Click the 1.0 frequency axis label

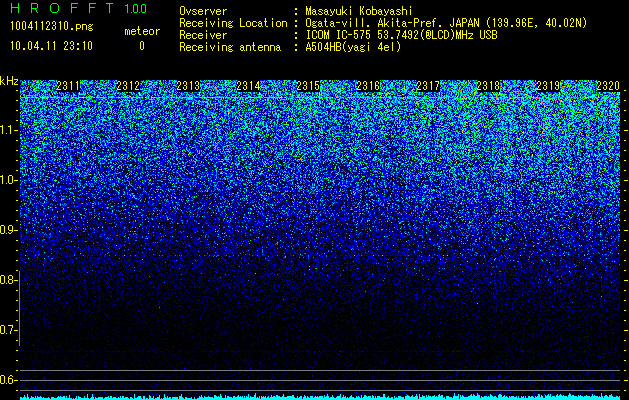pyautogui.click(x=9, y=180)
